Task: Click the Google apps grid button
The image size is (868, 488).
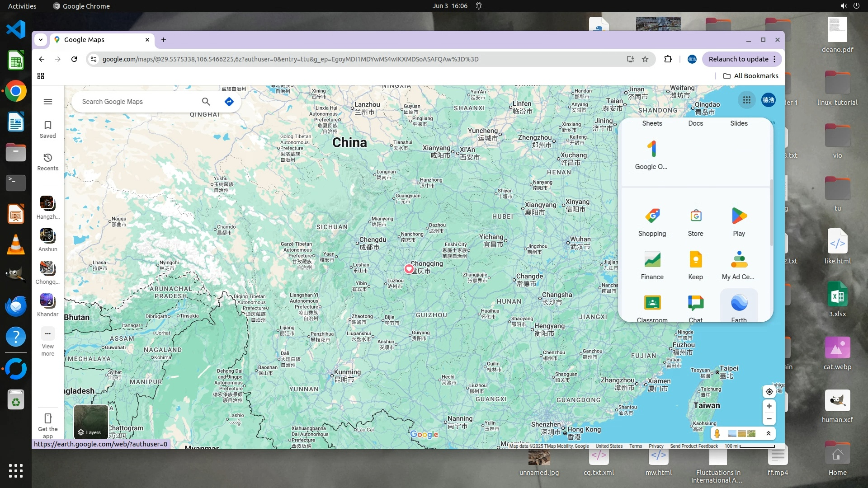Action: pos(746,100)
